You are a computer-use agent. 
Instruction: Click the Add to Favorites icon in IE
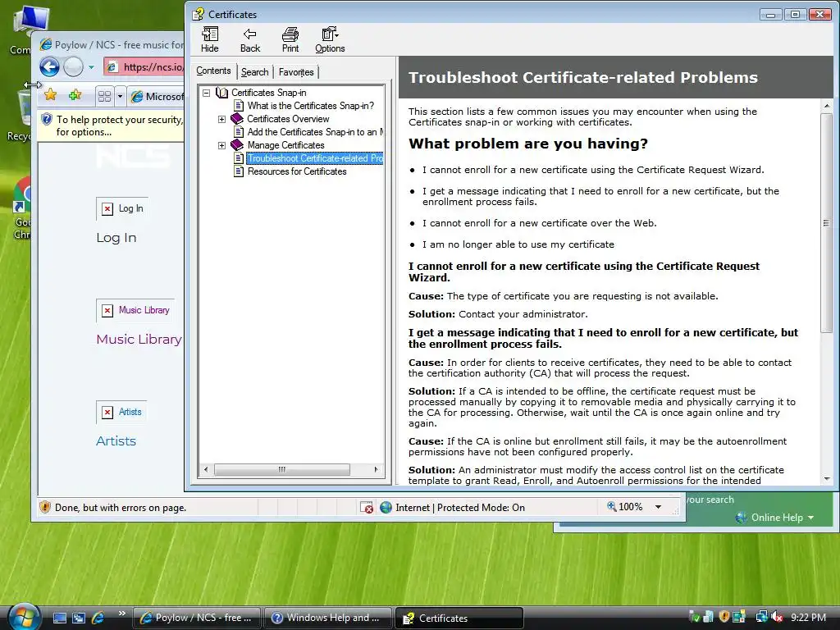click(x=75, y=95)
